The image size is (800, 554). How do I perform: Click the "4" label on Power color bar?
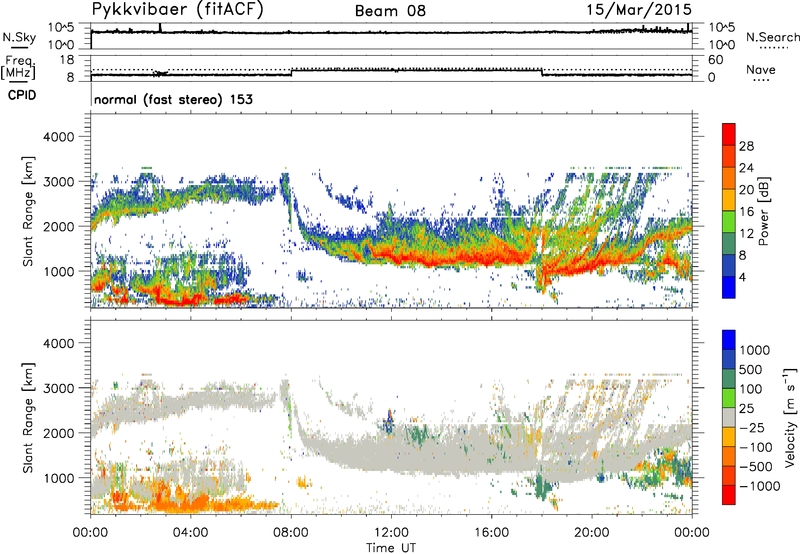coord(742,277)
